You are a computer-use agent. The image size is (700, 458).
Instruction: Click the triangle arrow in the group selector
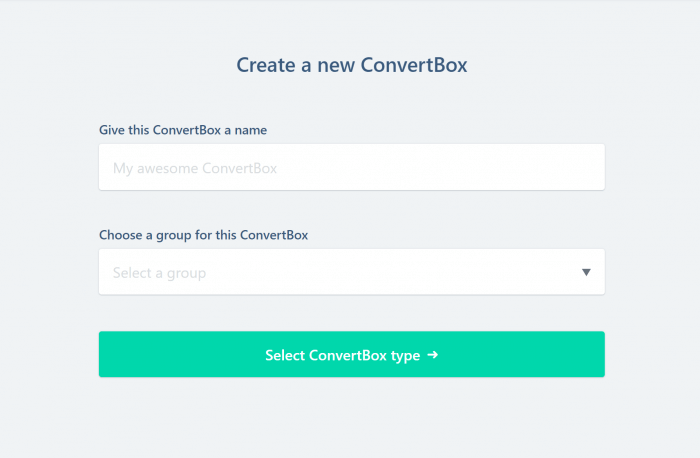pos(586,272)
